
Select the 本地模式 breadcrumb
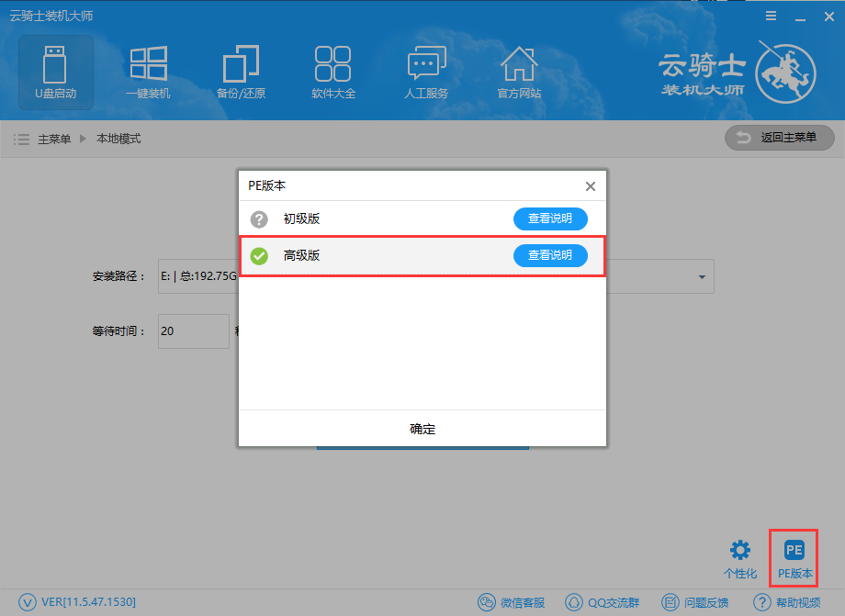tap(118, 139)
